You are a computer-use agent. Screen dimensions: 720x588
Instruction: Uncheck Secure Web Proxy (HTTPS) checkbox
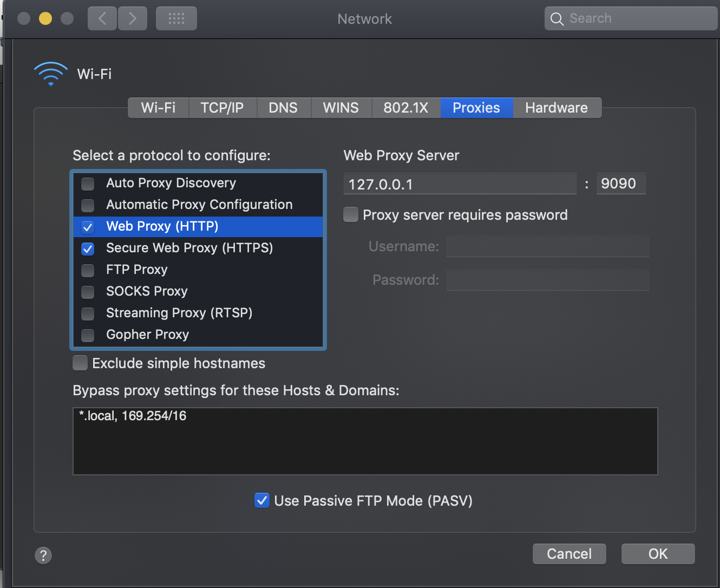[x=88, y=249]
